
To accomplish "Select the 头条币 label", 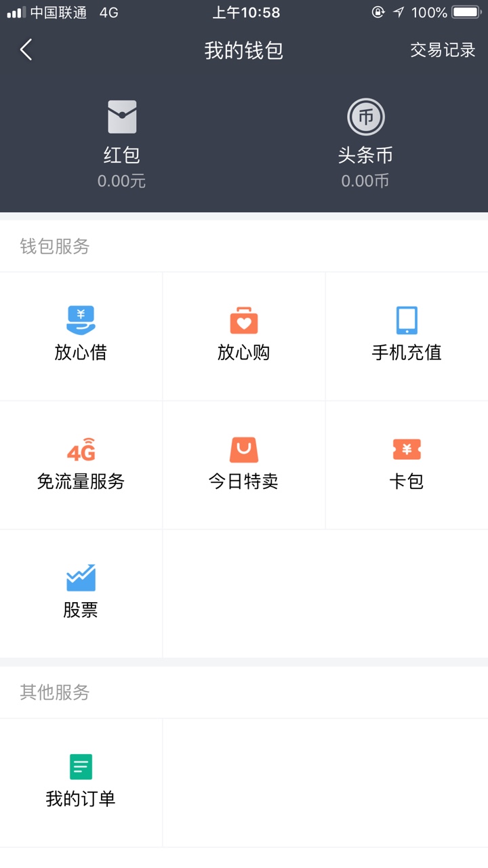I will pos(366,155).
